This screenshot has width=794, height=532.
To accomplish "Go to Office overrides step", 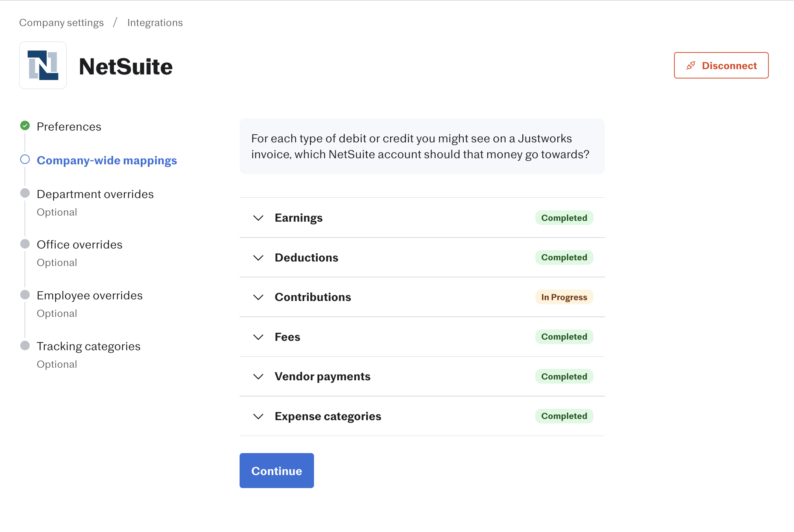I will point(79,244).
